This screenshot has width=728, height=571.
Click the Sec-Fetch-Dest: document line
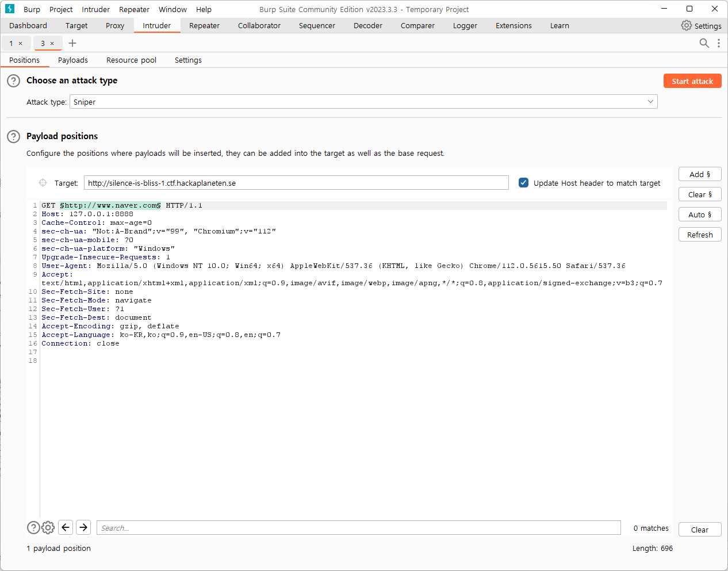[x=97, y=317]
